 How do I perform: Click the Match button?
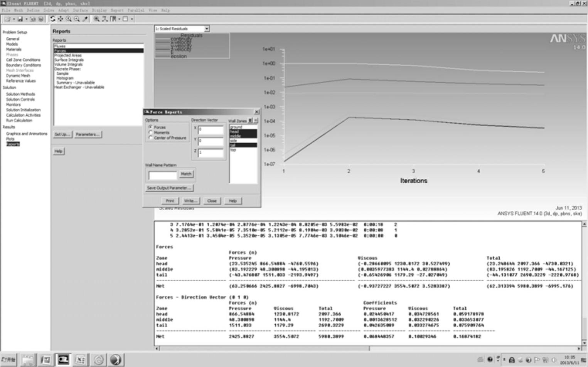[186, 174]
